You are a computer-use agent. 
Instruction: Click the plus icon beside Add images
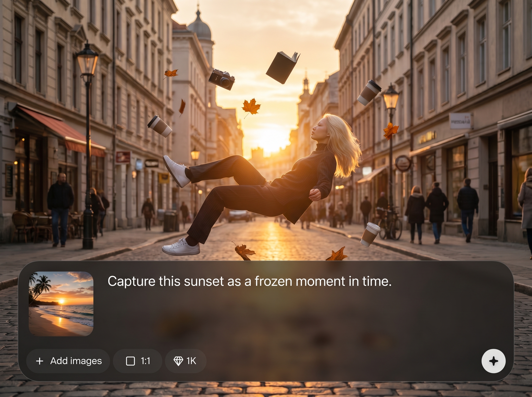(x=40, y=361)
